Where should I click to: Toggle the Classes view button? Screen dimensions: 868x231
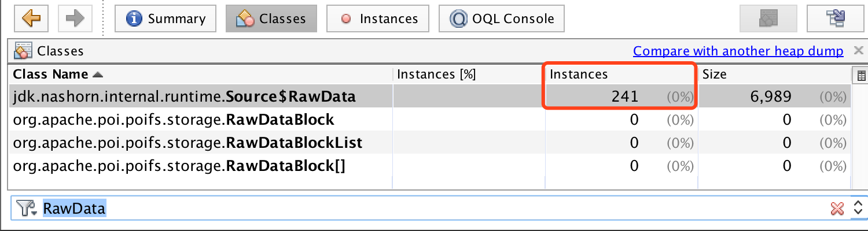(x=271, y=18)
